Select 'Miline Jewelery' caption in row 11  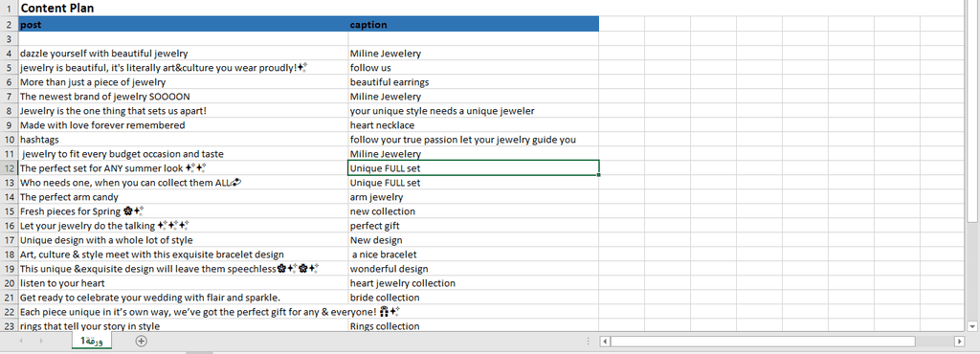click(473, 154)
